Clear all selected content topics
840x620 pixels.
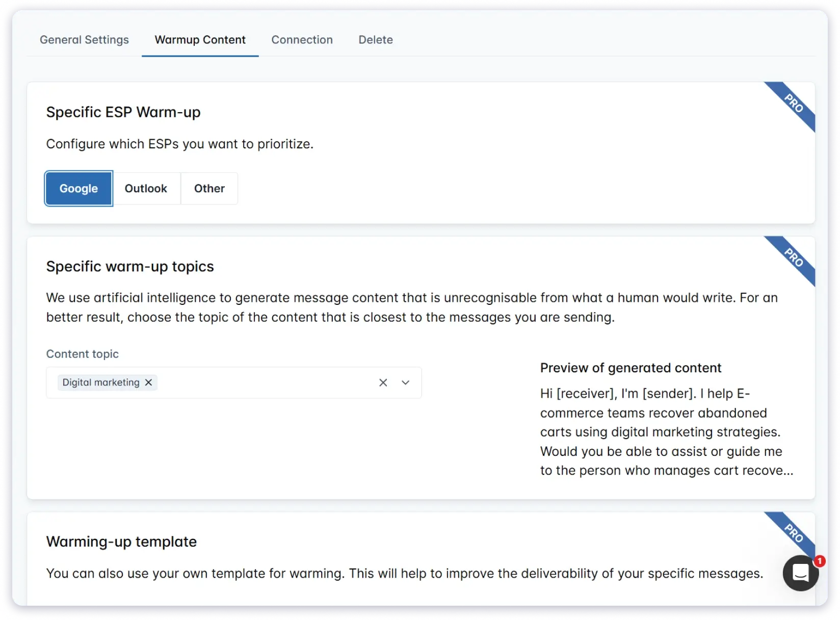click(383, 382)
